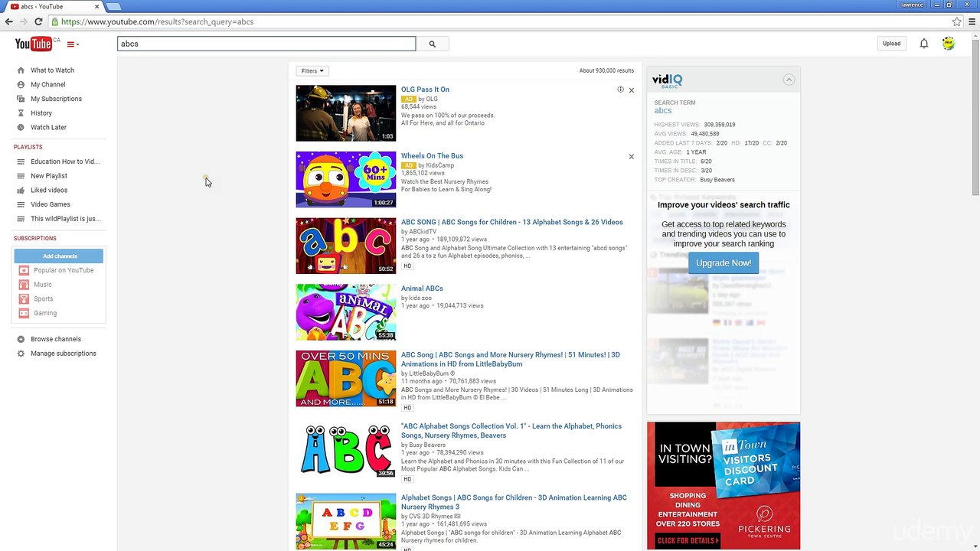Open the What to Watch menu item
This screenshot has width=980, height=551.
[52, 70]
